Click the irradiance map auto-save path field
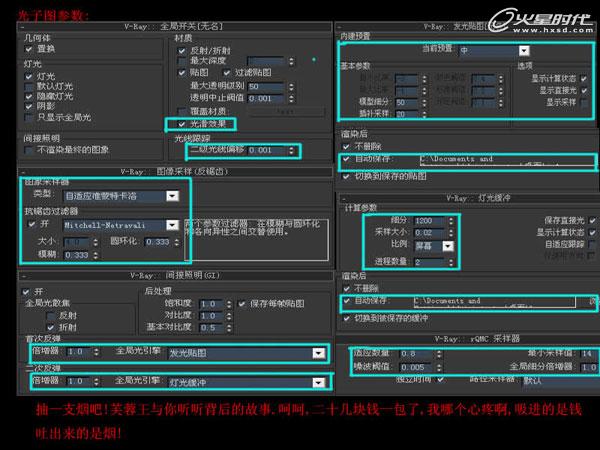Viewport: 600px width, 450px height. [x=507, y=160]
